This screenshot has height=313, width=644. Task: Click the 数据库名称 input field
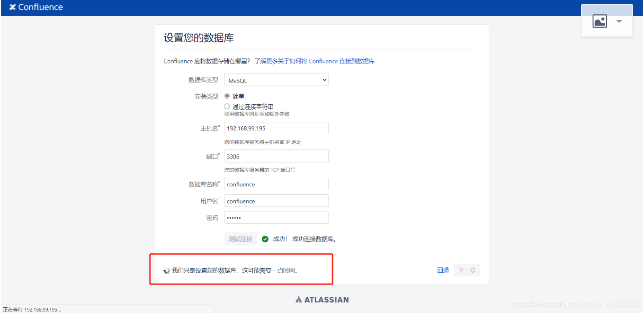pyautogui.click(x=277, y=184)
